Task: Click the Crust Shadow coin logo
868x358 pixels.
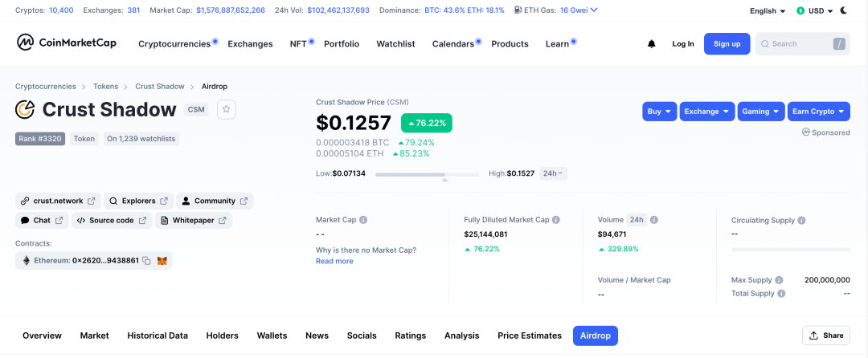Action: point(26,110)
